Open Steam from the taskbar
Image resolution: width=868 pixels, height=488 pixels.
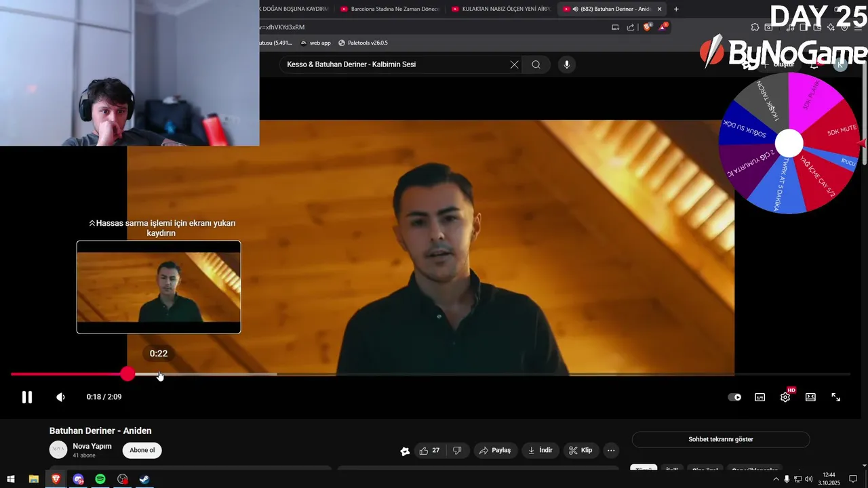pyautogui.click(x=144, y=479)
